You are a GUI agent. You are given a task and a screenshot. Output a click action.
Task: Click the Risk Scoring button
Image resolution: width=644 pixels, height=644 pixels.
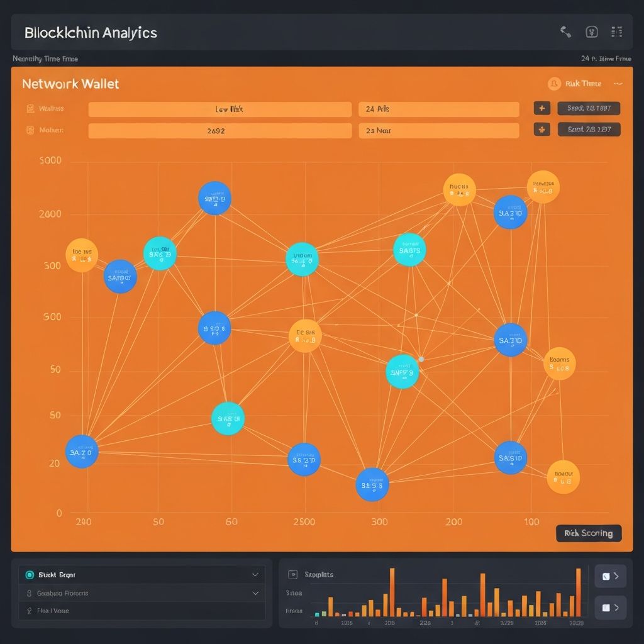589,533
